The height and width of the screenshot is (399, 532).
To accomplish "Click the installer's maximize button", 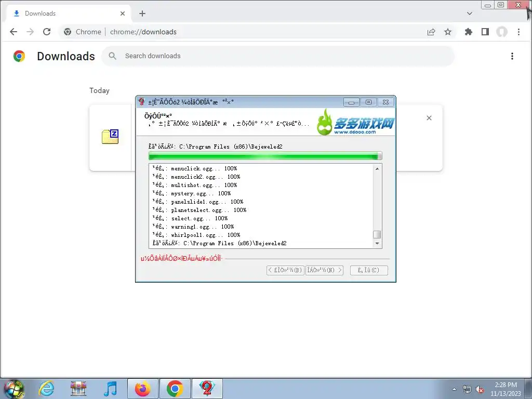I will click(x=368, y=102).
